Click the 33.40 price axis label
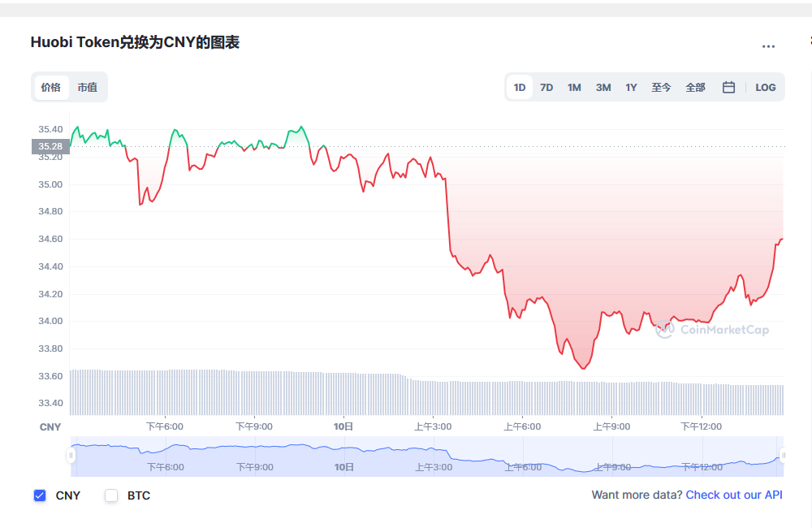 click(x=50, y=403)
